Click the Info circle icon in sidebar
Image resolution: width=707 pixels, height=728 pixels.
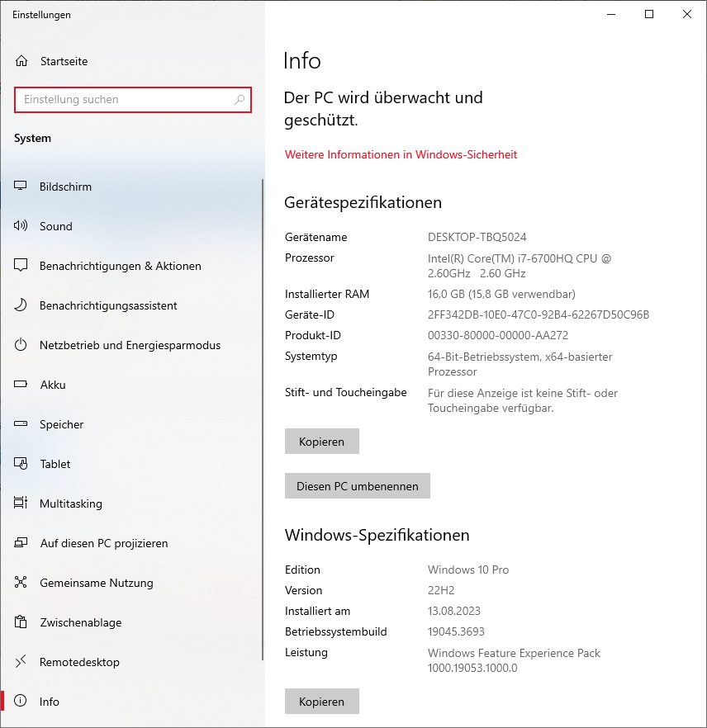pos(21,701)
